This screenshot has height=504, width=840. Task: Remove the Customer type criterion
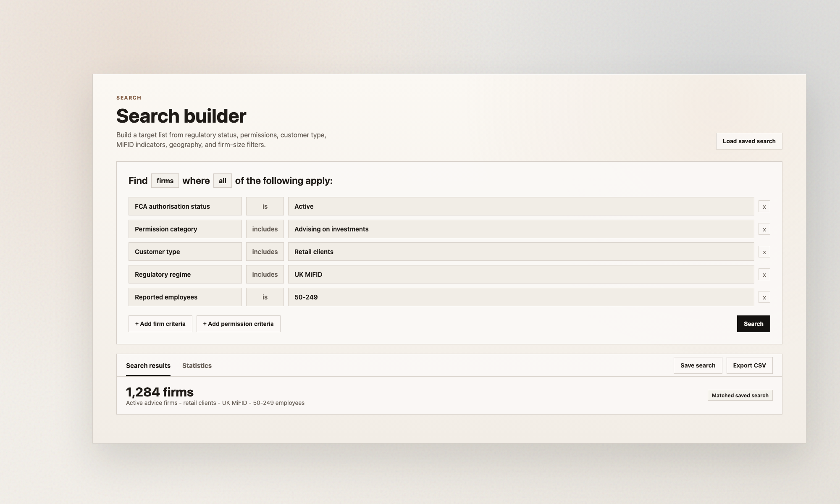point(764,252)
